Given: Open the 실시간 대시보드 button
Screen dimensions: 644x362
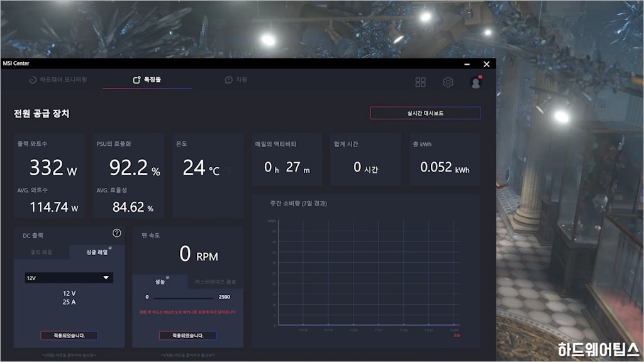Looking at the screenshot, I should pos(425,113).
